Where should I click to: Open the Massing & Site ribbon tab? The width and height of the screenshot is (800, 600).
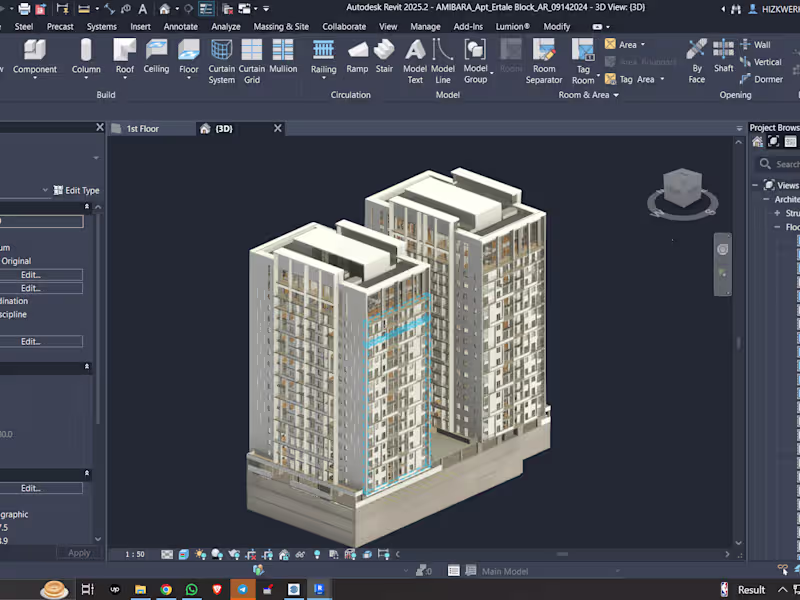(x=281, y=26)
